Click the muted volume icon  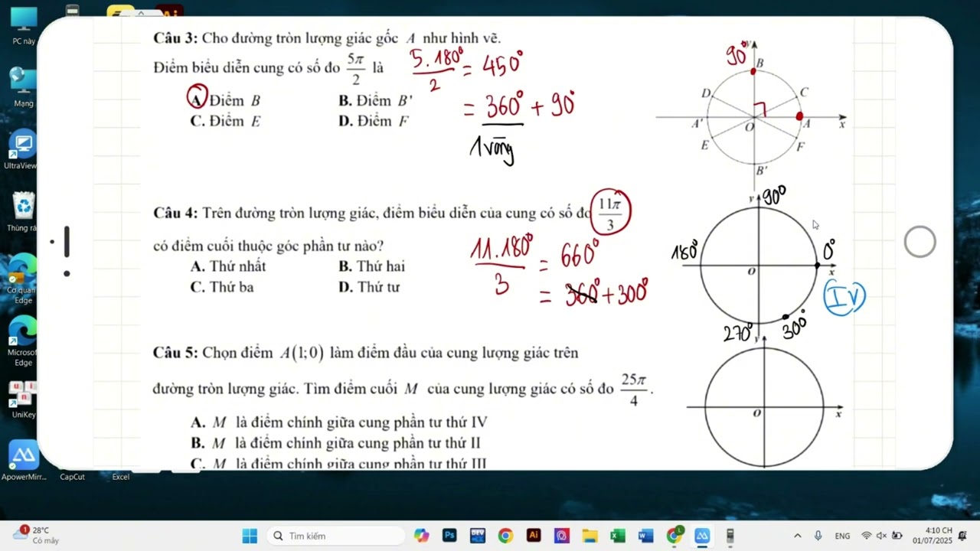click(881, 536)
